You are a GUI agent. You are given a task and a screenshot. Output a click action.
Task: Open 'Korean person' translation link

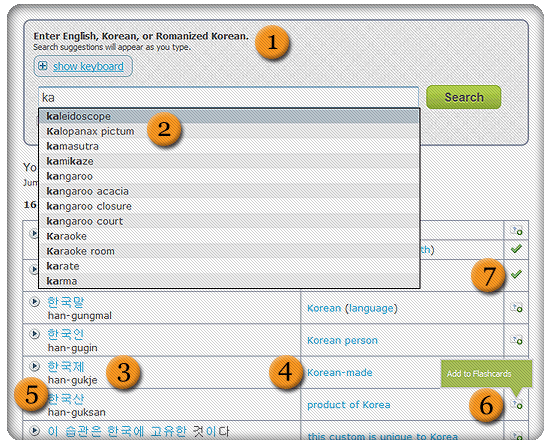click(342, 340)
